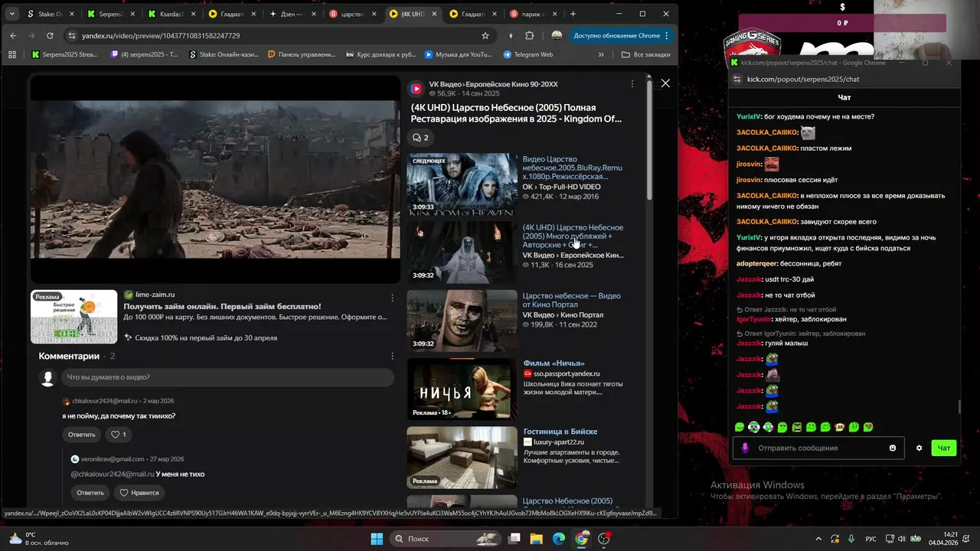Open lime-zaim.ru ad link
The width and height of the screenshot is (980, 551).
tap(155, 295)
